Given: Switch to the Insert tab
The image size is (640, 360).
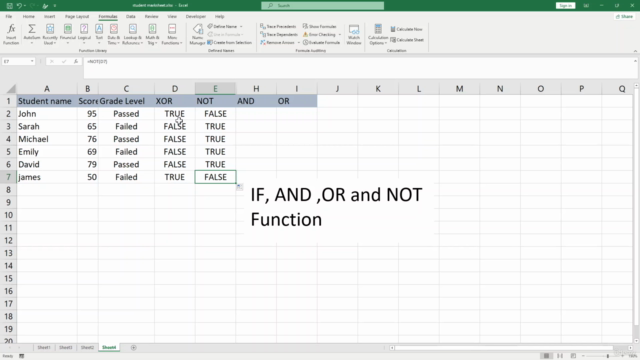Looking at the screenshot, I should [x=49, y=16].
